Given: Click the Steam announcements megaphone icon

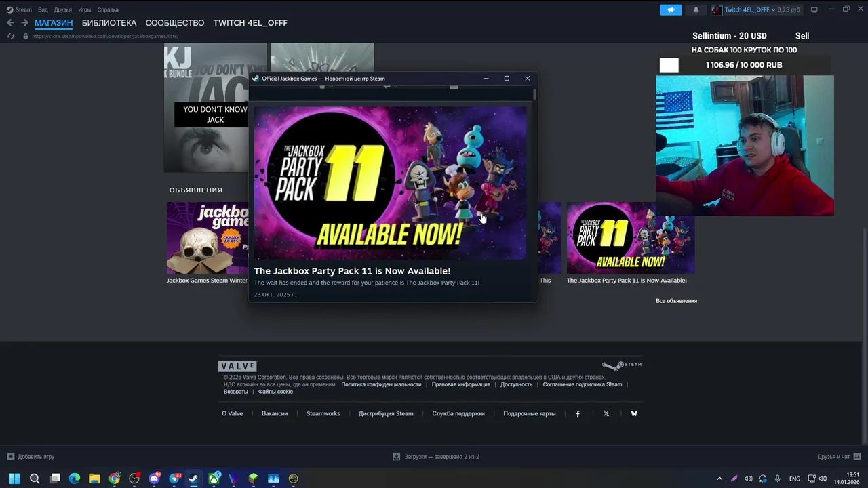Looking at the screenshot, I should 671,9.
